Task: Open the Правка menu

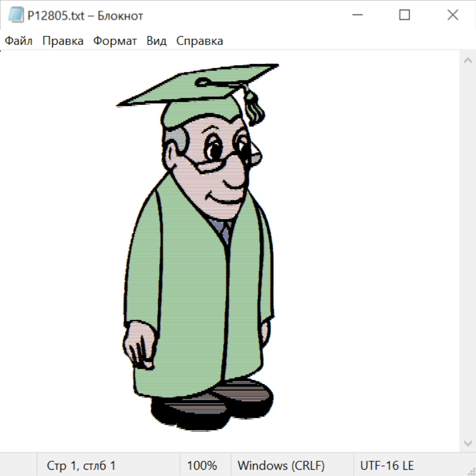Action: (x=63, y=41)
